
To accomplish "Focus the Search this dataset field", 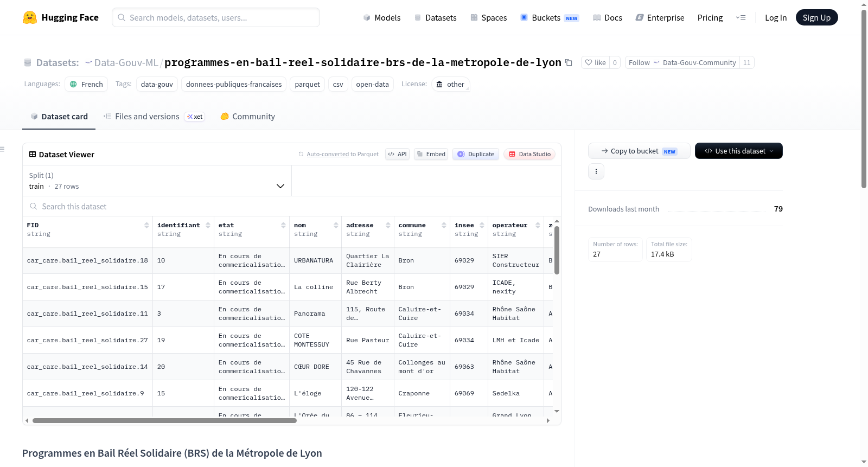I will tap(292, 206).
